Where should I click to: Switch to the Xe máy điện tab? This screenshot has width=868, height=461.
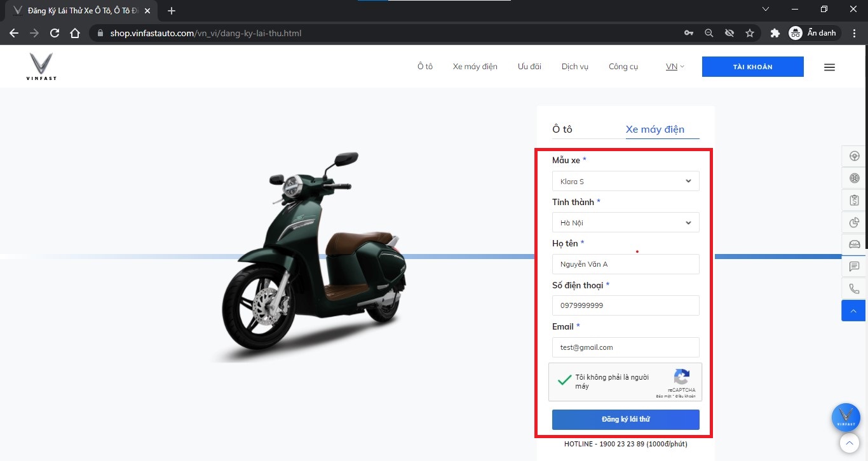coord(655,129)
